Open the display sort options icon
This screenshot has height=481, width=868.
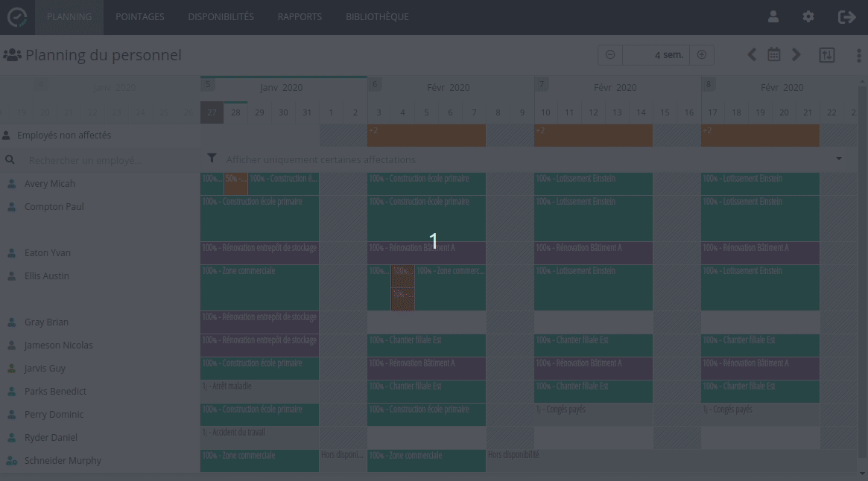826,54
